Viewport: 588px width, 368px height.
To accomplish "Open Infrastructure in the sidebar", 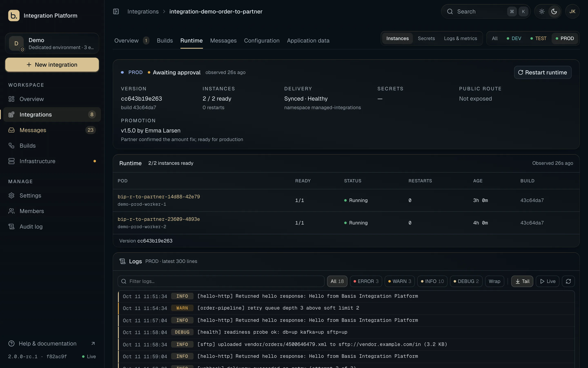I will click(x=52, y=161).
